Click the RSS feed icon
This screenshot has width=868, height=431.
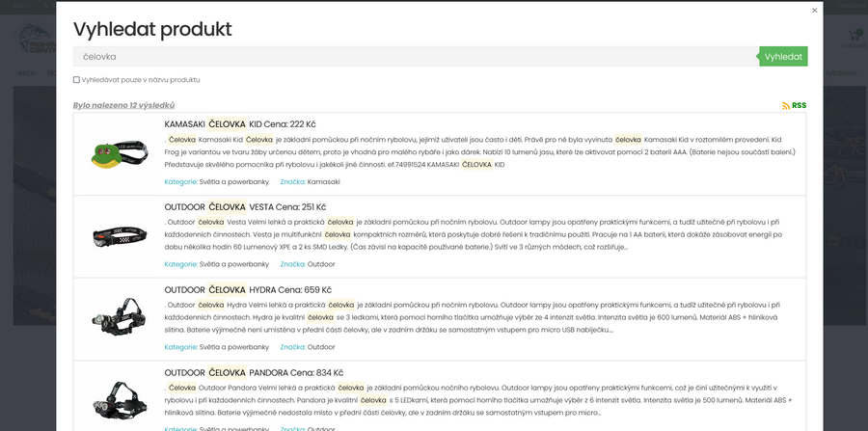pyautogui.click(x=786, y=105)
